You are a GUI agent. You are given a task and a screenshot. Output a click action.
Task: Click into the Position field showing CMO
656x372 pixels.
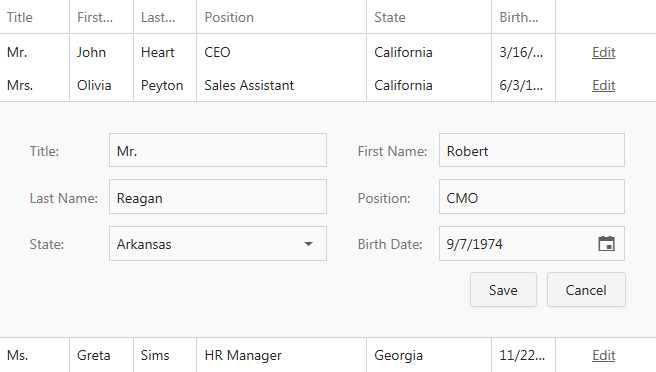(x=532, y=197)
